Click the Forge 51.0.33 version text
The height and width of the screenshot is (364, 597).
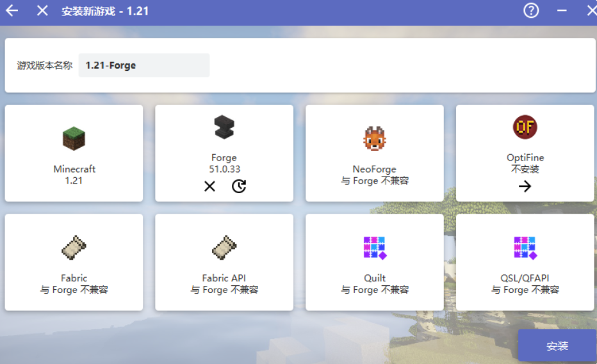[x=224, y=169]
